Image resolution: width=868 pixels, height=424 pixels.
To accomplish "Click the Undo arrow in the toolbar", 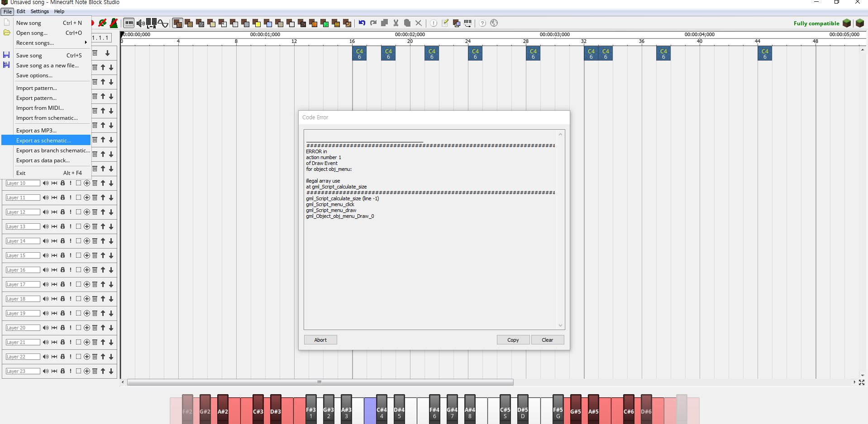I will (x=362, y=23).
